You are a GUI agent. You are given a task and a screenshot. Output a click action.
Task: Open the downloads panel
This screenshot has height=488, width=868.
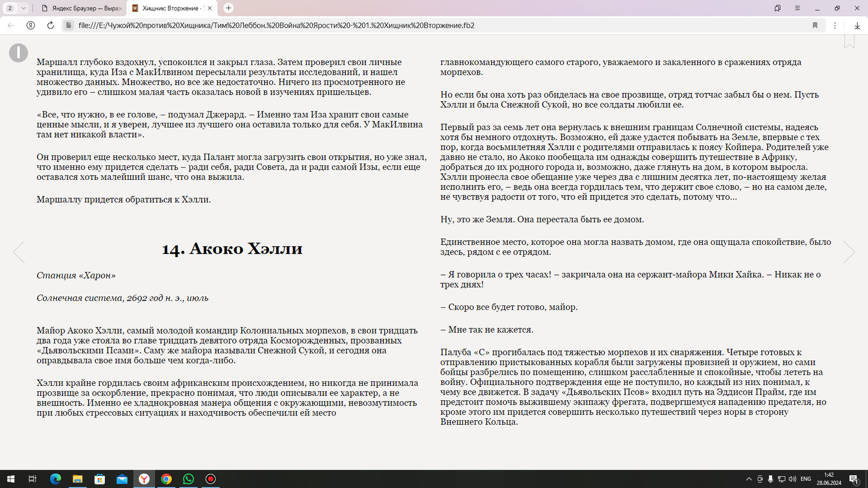(857, 25)
